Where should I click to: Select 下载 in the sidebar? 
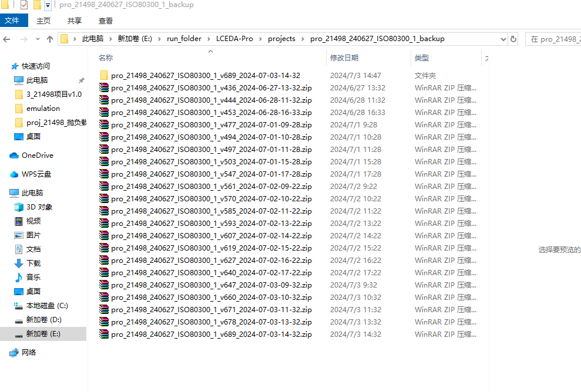click(33, 263)
